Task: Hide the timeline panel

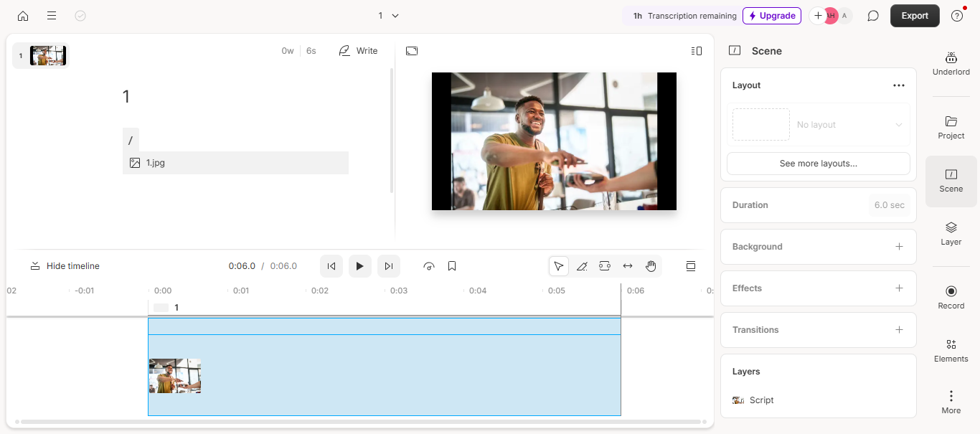Action: coord(65,265)
